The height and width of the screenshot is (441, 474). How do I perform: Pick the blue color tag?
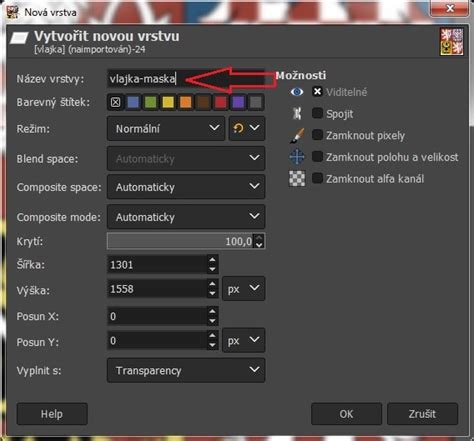pyautogui.click(x=133, y=102)
